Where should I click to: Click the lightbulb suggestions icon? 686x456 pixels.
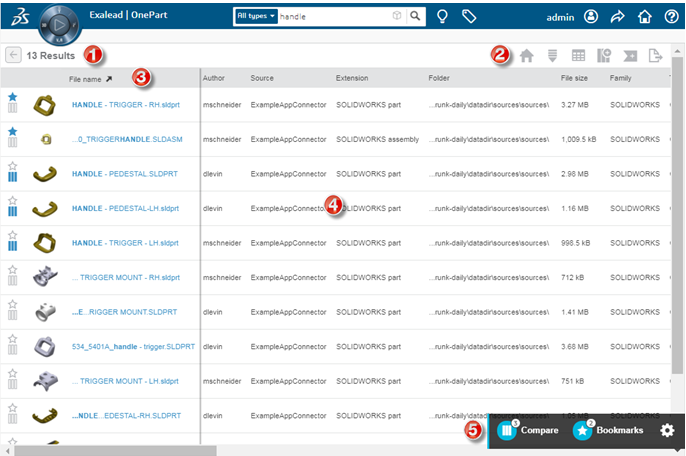[x=442, y=17]
